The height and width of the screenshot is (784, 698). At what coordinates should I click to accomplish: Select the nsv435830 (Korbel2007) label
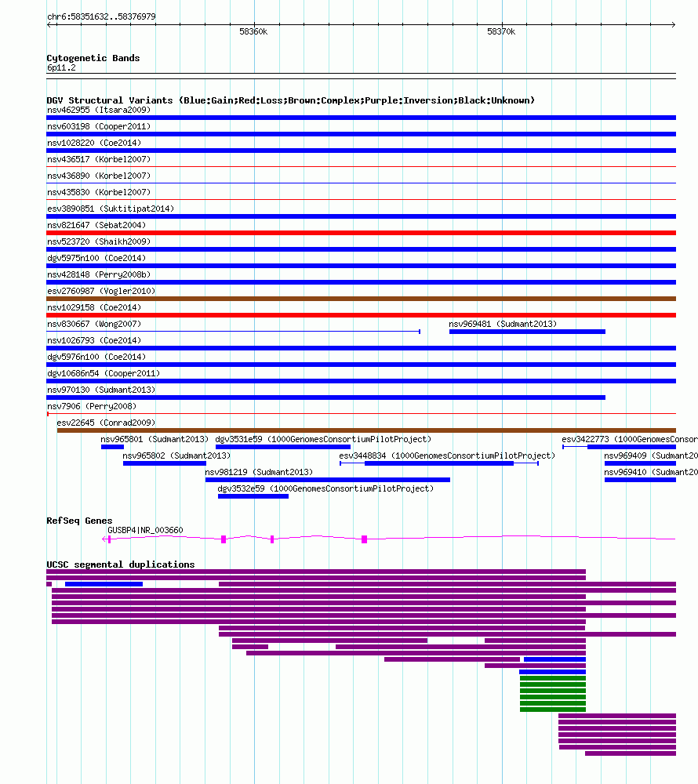[99, 193]
